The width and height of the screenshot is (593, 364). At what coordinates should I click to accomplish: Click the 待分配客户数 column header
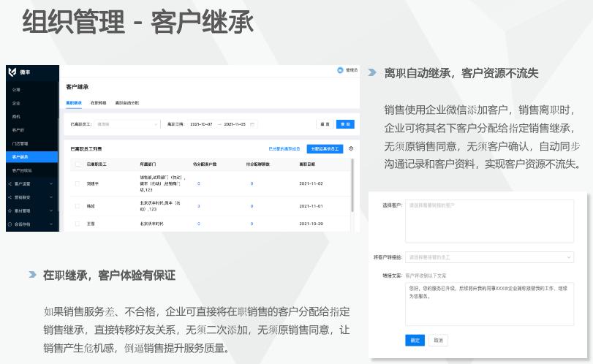(x=205, y=164)
